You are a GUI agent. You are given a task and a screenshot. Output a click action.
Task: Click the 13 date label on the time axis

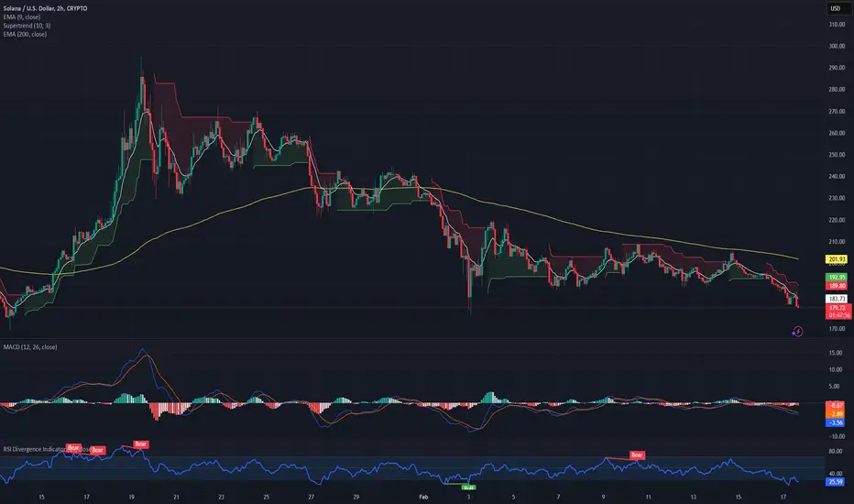pos(694,497)
